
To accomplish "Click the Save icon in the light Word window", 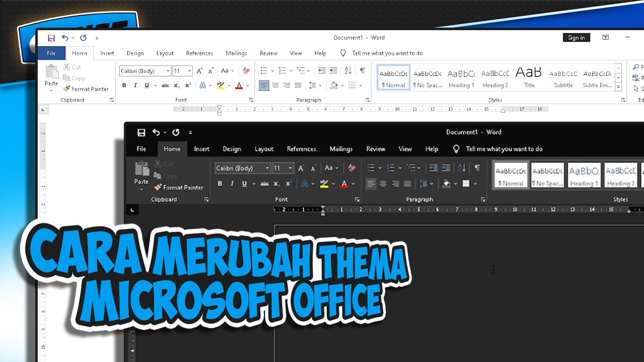I will coord(51,38).
